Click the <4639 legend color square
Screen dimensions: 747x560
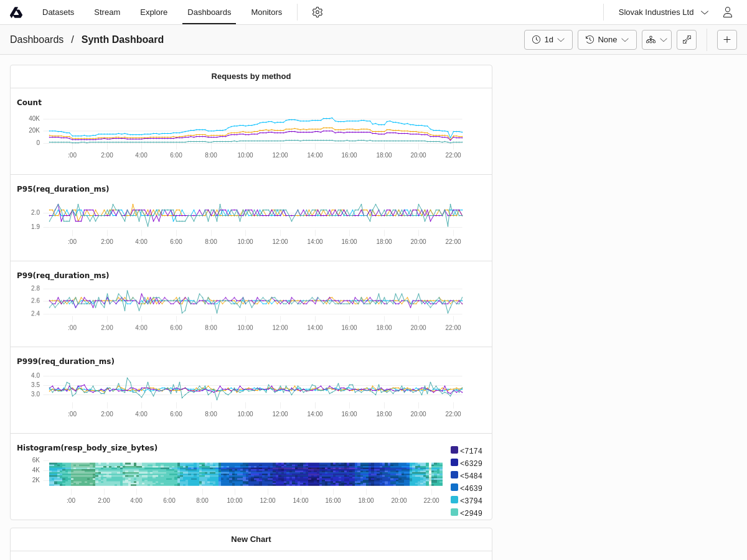454,487
